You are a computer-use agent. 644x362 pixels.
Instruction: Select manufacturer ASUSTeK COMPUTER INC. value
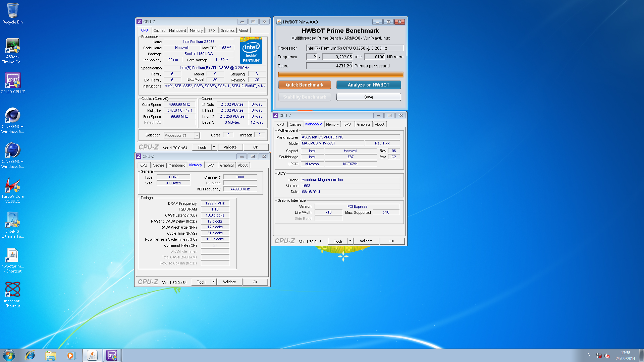(x=350, y=137)
